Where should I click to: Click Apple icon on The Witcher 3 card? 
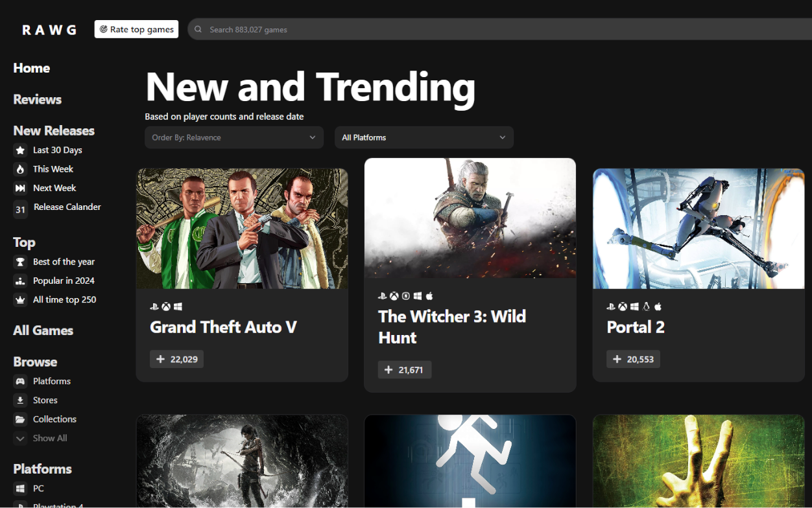429,296
